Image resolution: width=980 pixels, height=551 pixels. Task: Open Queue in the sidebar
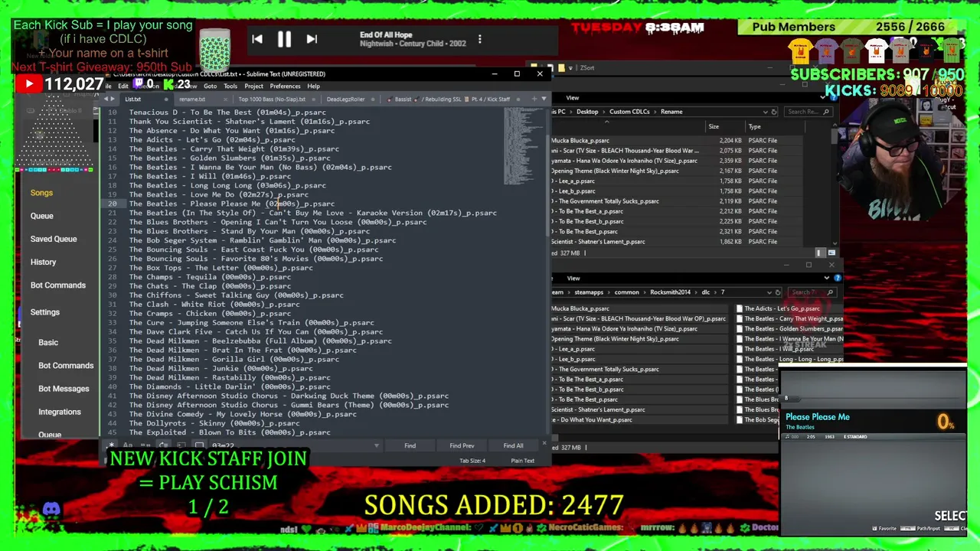pos(41,216)
